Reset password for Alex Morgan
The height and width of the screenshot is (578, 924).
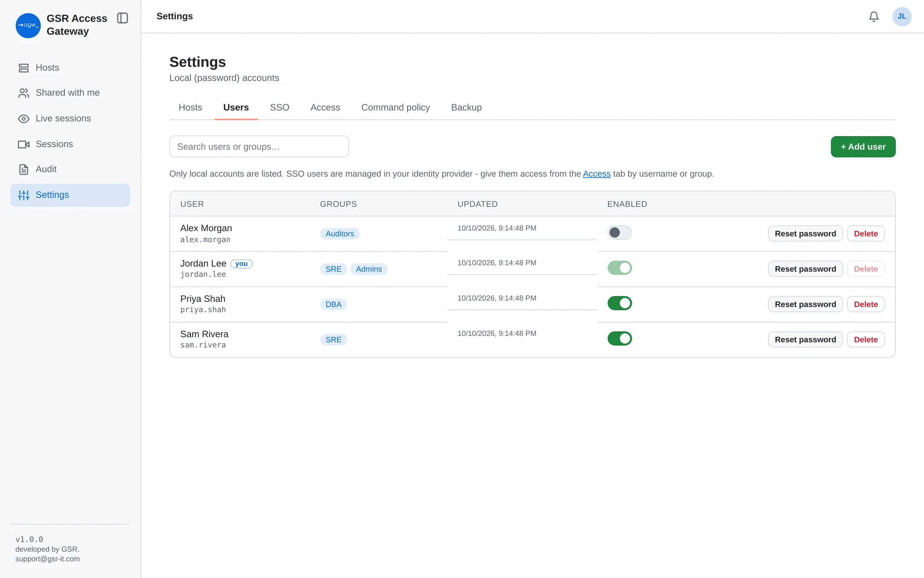click(x=805, y=234)
